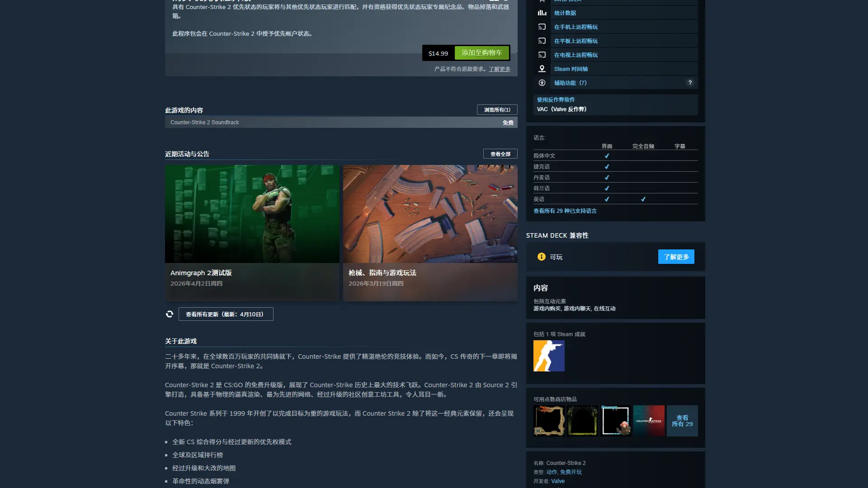Click the Steam Timeline pin icon
The width and height of the screenshot is (868, 488).
(x=542, y=69)
